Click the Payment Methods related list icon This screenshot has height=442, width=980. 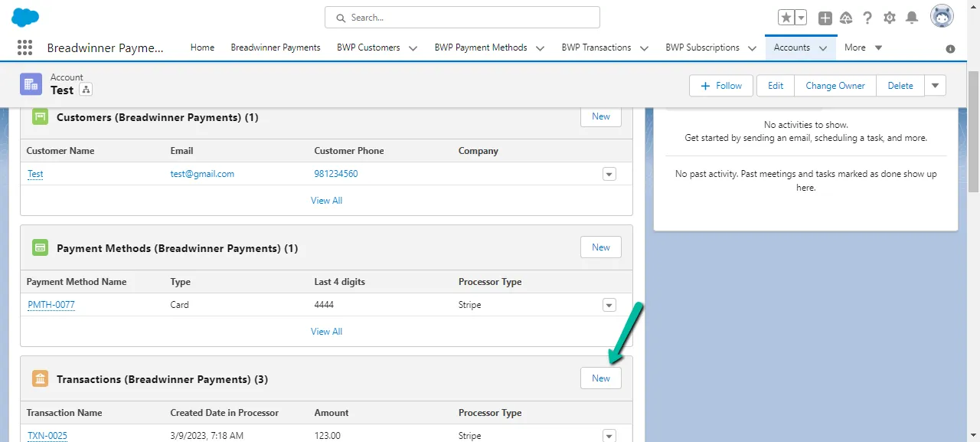pyautogui.click(x=40, y=248)
